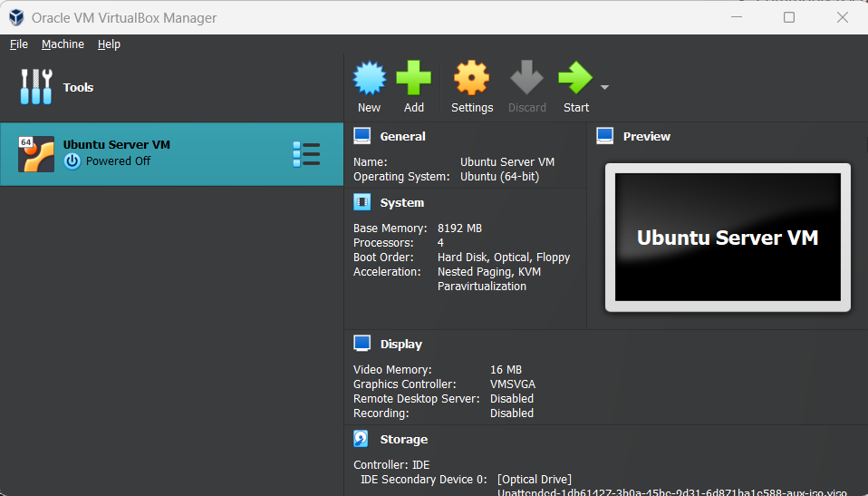The image size is (868, 496).
Task: Open the Display section heading link
Action: [x=400, y=345]
